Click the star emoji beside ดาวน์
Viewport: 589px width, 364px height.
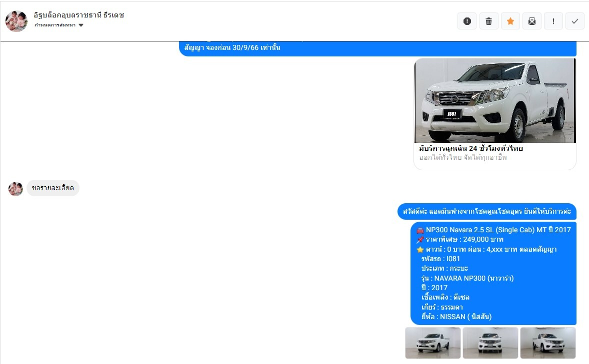click(x=420, y=250)
